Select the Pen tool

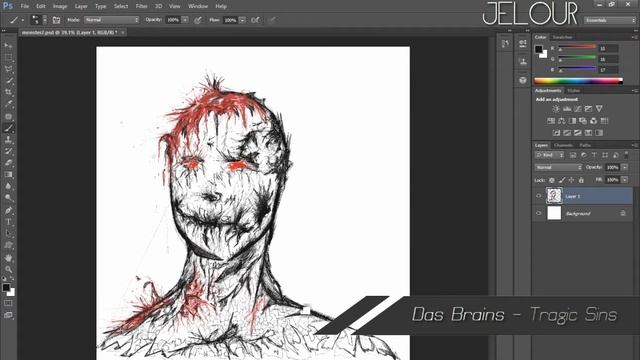(x=8, y=211)
